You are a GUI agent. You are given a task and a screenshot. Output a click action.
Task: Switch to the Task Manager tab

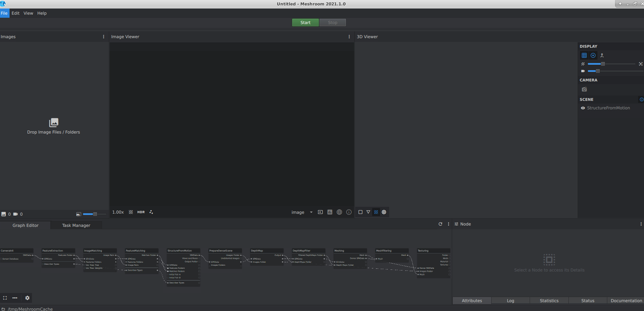click(76, 226)
